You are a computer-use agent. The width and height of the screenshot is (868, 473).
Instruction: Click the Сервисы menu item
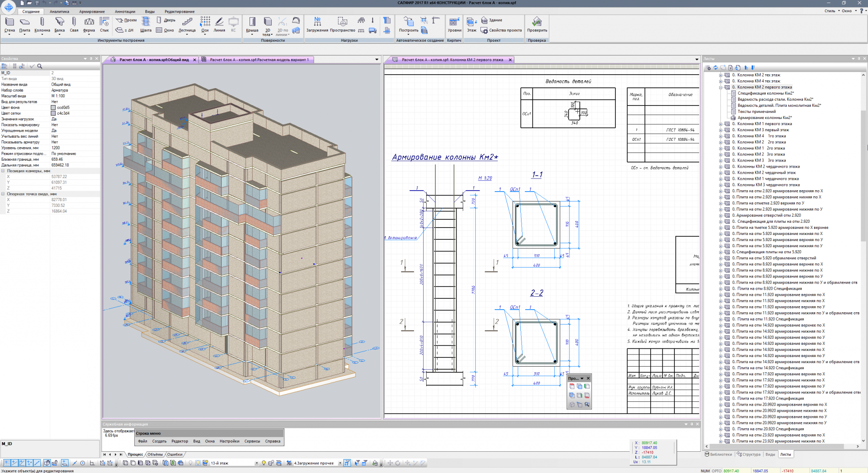click(x=252, y=441)
